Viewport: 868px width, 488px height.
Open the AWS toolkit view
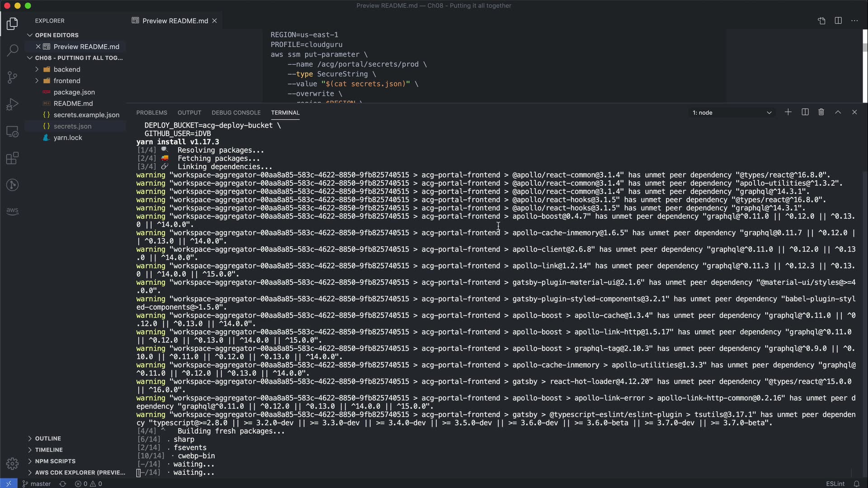pyautogui.click(x=12, y=211)
